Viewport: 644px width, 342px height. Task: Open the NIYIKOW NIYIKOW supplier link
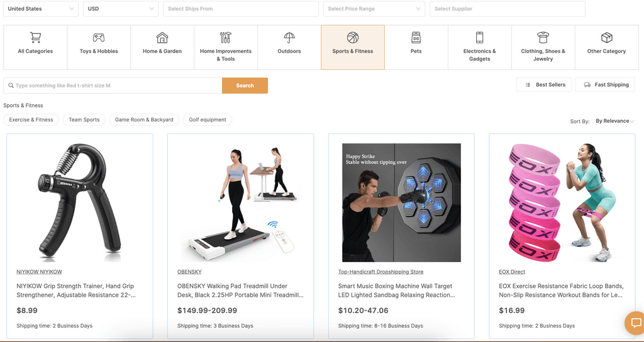tap(39, 272)
